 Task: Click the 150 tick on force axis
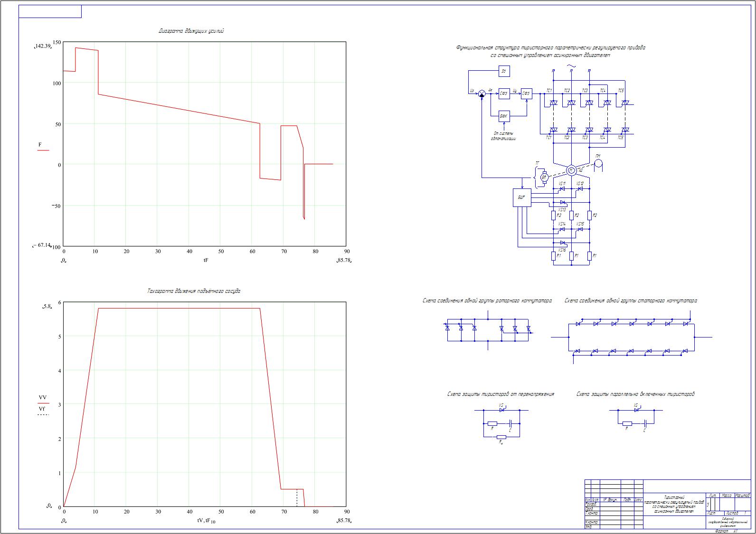(x=57, y=42)
